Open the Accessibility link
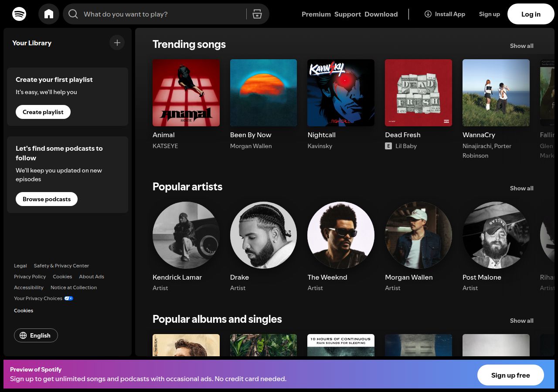This screenshot has width=558, height=392. click(29, 287)
